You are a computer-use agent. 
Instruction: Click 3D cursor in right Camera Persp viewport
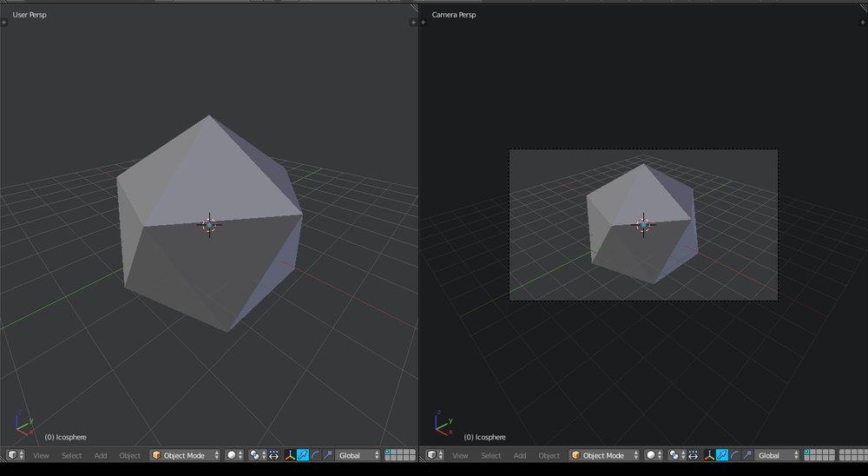[643, 224]
